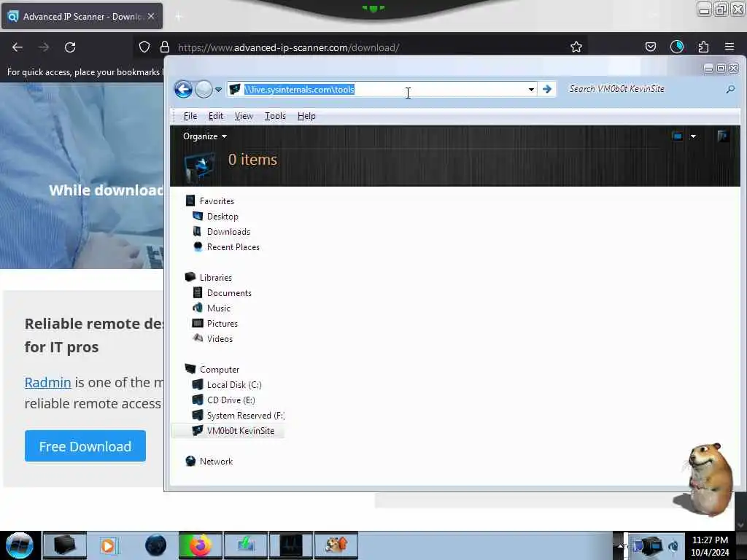Open the Documents library
The image size is (747, 560).
point(229,293)
